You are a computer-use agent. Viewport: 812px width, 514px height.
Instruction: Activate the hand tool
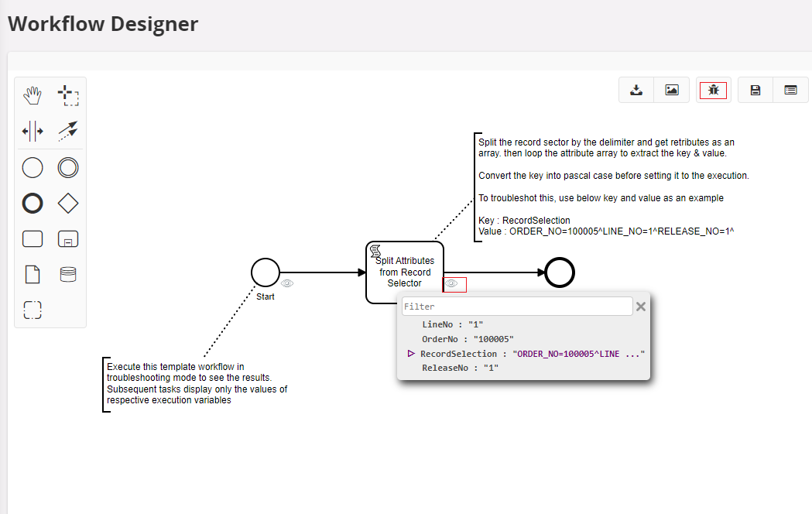[32, 96]
